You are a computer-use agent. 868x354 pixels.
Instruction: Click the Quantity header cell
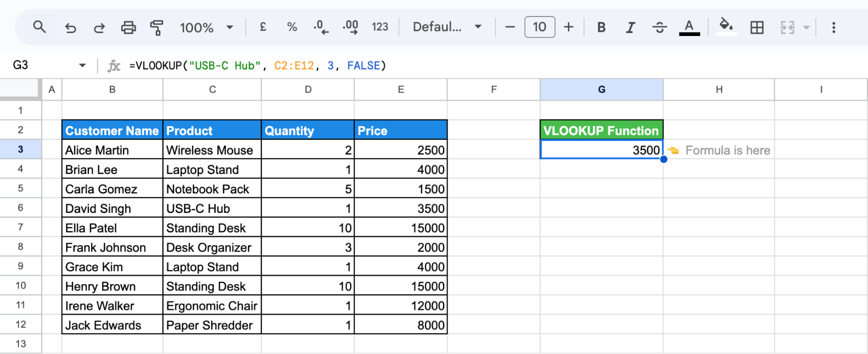point(308,130)
